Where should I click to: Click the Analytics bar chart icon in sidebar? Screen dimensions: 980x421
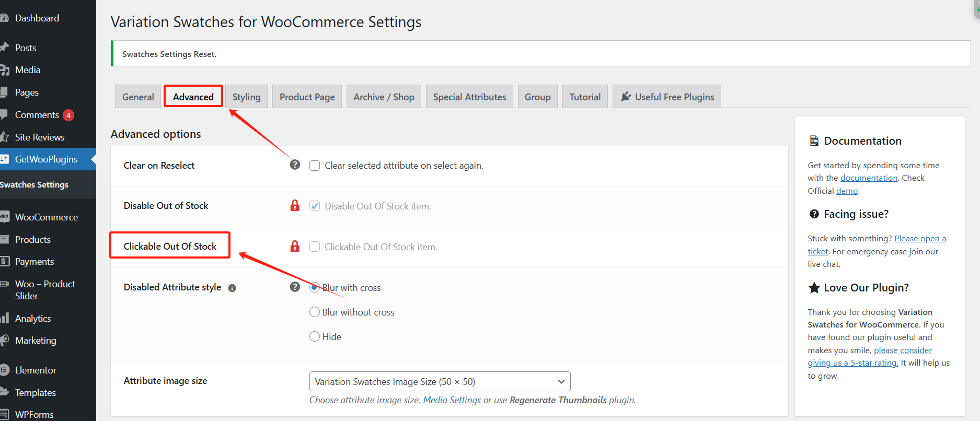pos(5,318)
